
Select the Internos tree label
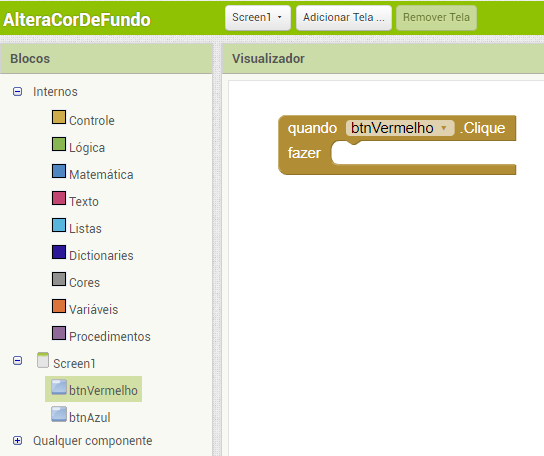point(55,92)
